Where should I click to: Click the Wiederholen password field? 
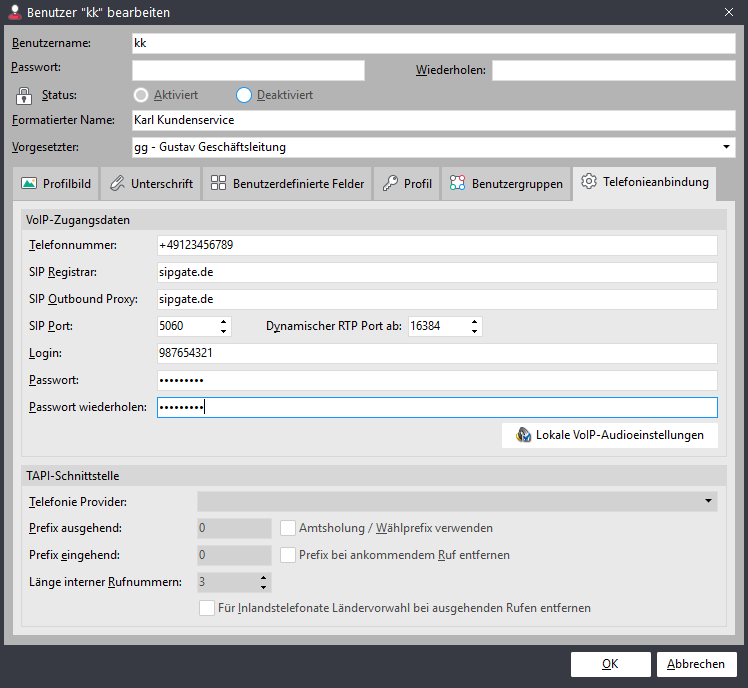pyautogui.click(x=614, y=71)
